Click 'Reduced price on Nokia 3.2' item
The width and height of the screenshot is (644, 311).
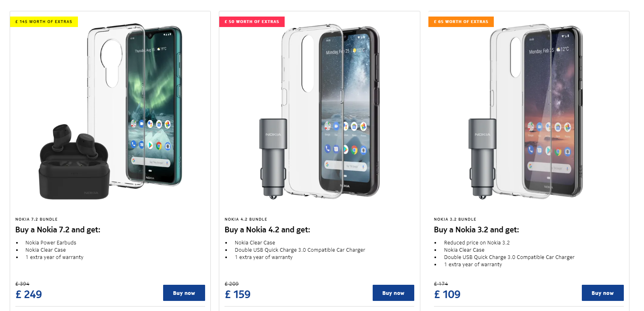click(476, 243)
